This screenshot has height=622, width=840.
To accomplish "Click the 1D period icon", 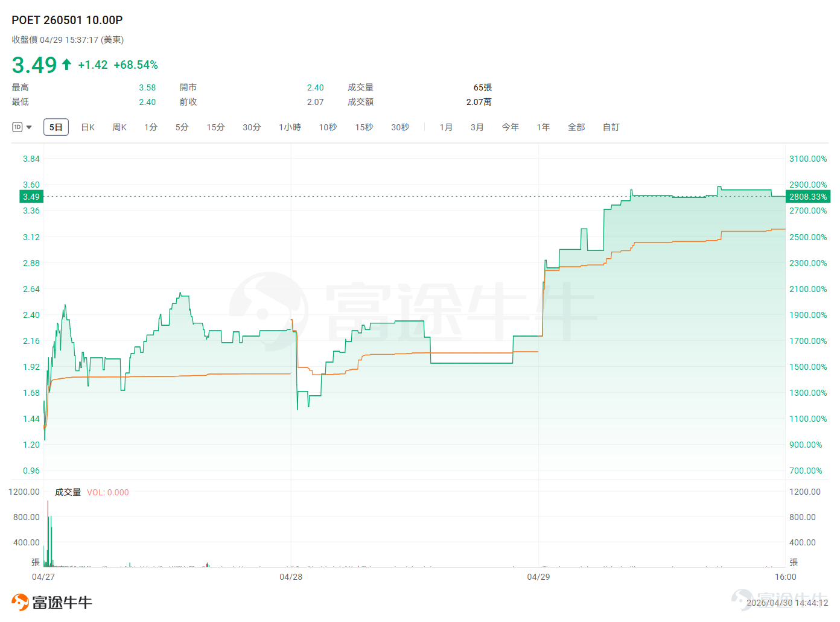I will tap(17, 127).
